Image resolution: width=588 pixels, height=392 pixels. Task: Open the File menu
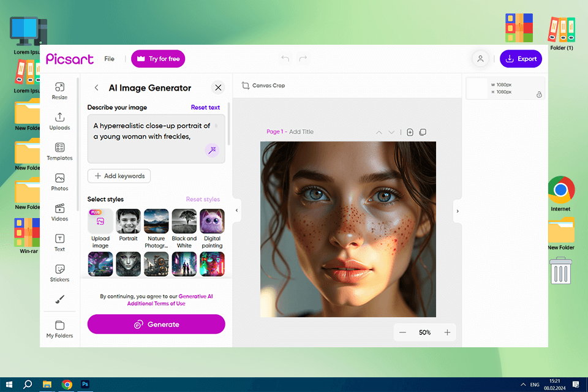109,59
